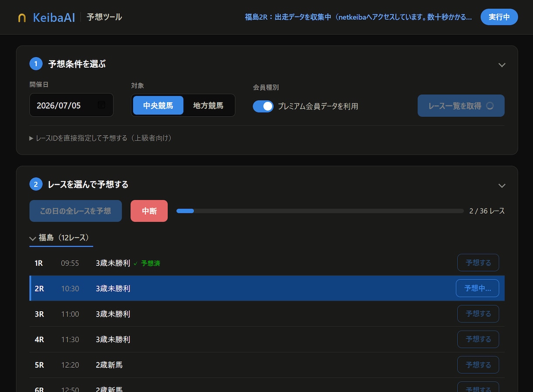The height and width of the screenshot is (392, 533).
Task: Collapse the 福島（12レース） race group
Action: pyautogui.click(x=61, y=238)
